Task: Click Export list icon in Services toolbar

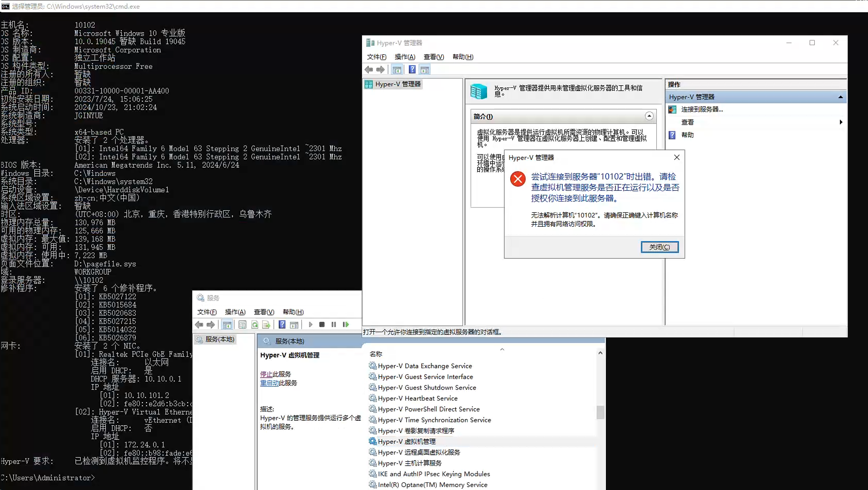Action: tap(266, 325)
